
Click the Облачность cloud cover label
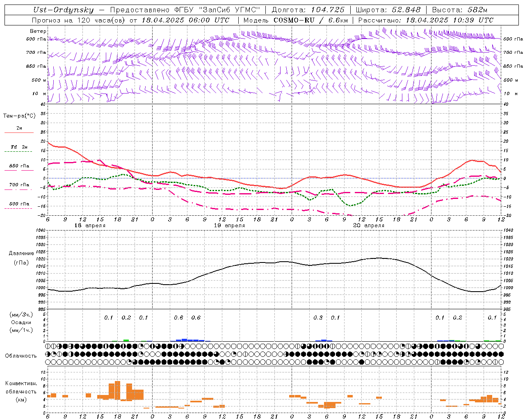tap(21, 356)
